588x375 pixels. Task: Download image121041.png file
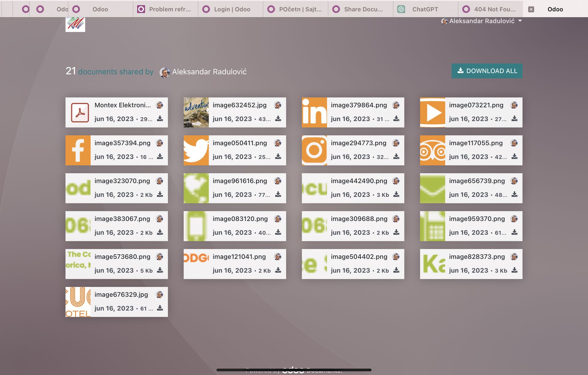click(278, 270)
